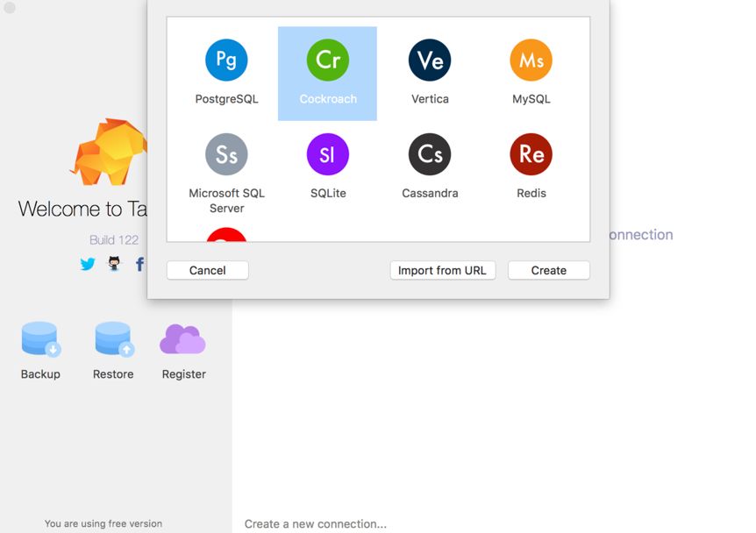
Task: Select the Cockroach database icon
Action: 328,60
